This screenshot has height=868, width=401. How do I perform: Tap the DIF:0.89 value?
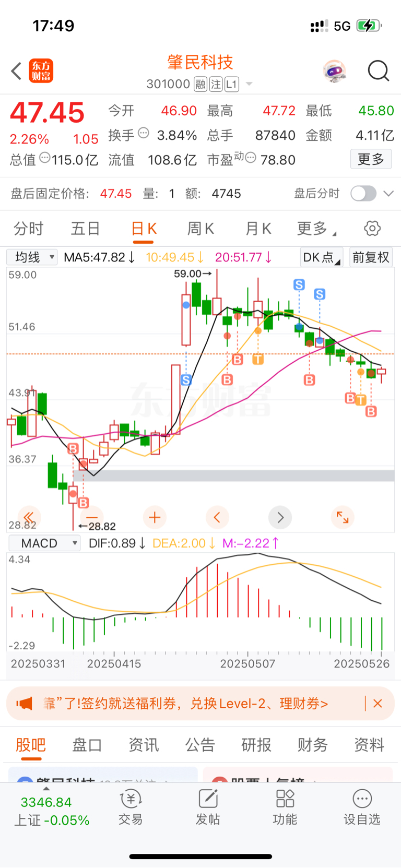point(117,543)
